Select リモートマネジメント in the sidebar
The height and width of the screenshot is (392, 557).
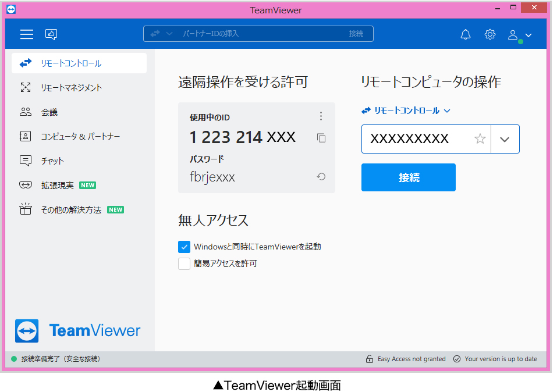[x=71, y=88]
